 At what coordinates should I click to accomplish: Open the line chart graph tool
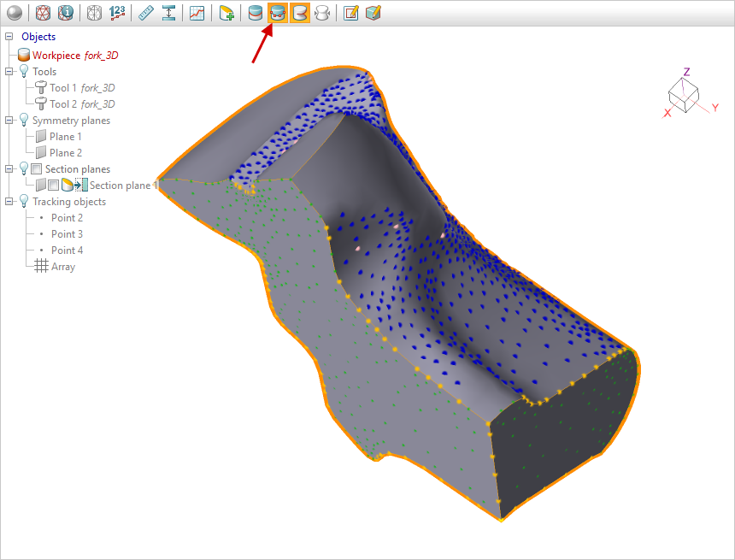tap(197, 13)
